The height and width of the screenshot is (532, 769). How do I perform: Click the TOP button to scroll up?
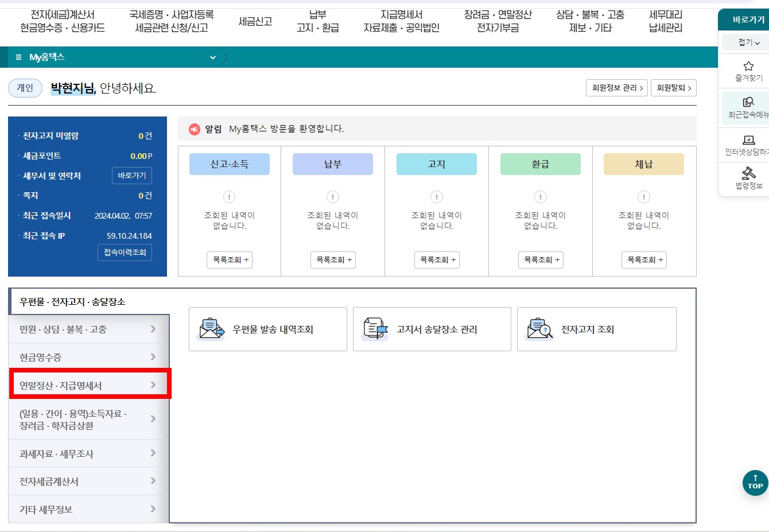pyautogui.click(x=755, y=483)
